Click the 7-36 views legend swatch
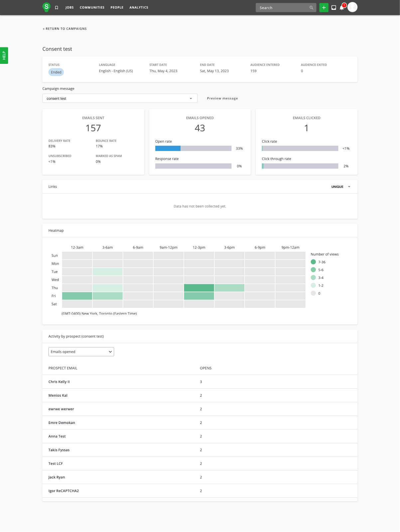Screen dimensions: 400x532 click(x=313, y=262)
